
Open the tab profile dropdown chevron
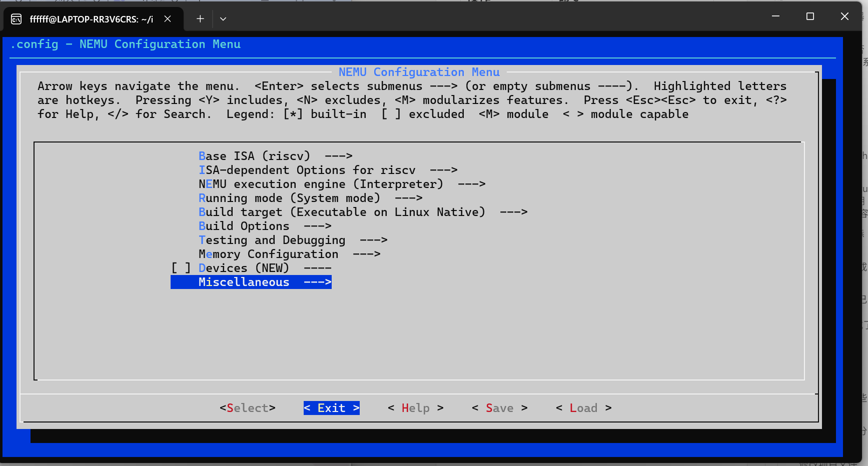tap(223, 19)
